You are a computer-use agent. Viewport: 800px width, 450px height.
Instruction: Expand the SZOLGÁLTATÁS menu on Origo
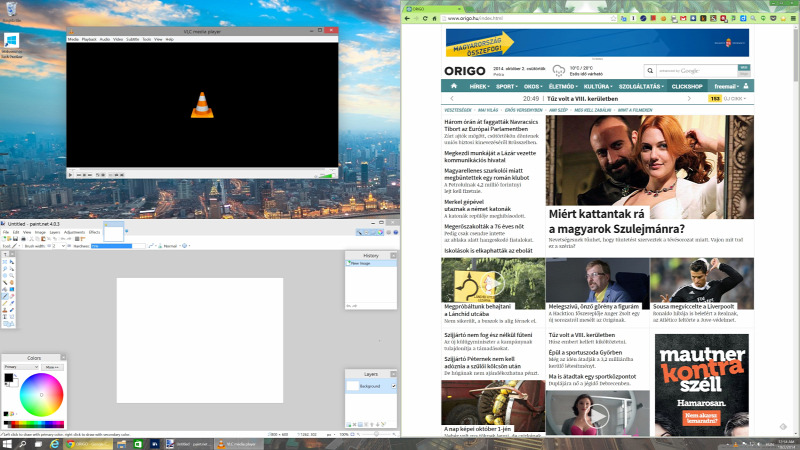(x=641, y=86)
